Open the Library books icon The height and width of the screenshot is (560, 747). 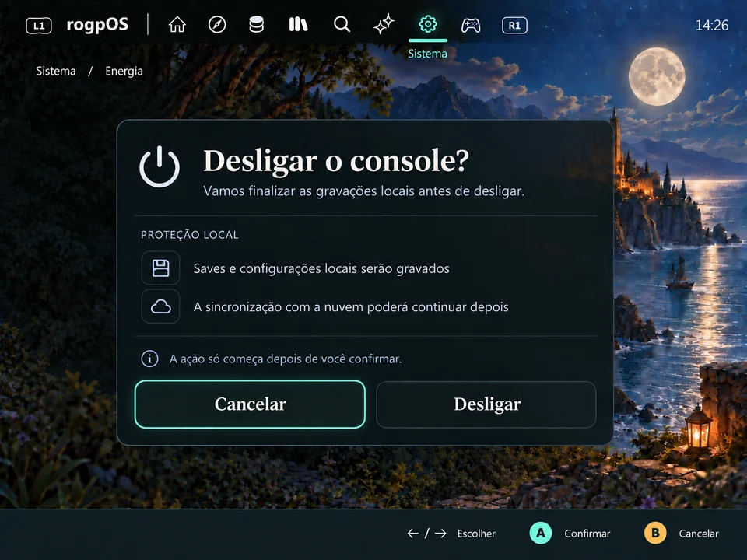(298, 24)
